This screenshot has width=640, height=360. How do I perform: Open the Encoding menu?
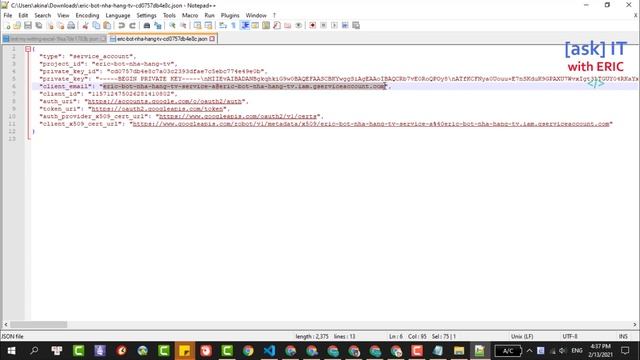87,16
